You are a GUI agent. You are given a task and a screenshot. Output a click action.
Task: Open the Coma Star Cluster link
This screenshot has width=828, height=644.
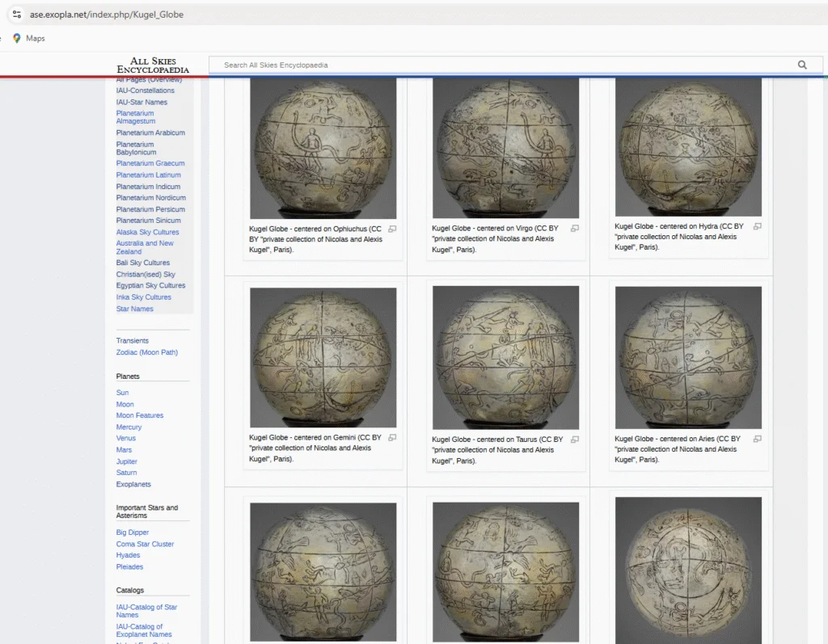[x=146, y=545]
